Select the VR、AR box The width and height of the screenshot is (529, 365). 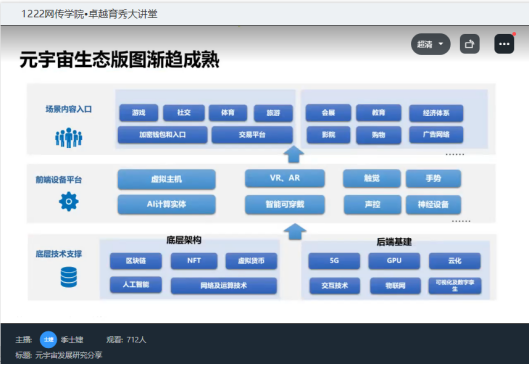285,178
